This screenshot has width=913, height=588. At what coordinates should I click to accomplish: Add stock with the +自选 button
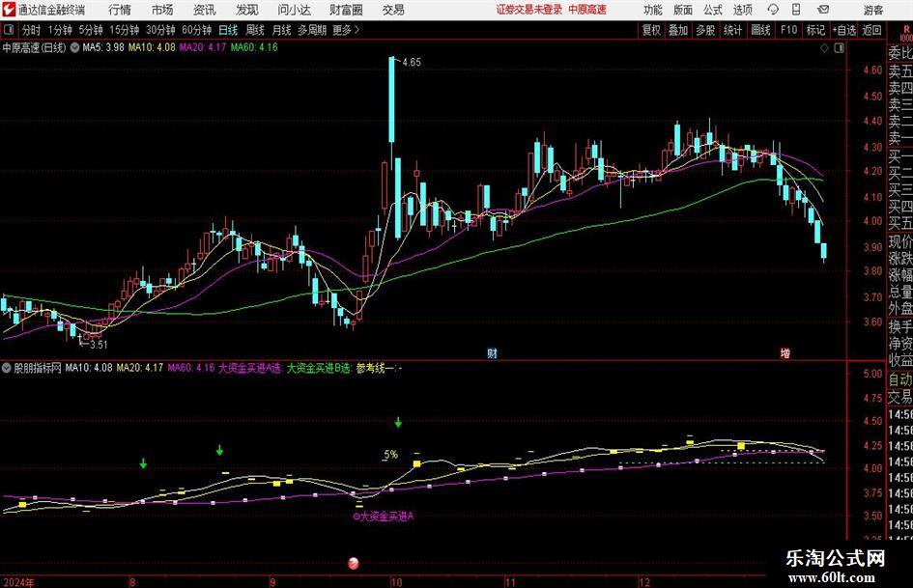click(843, 30)
